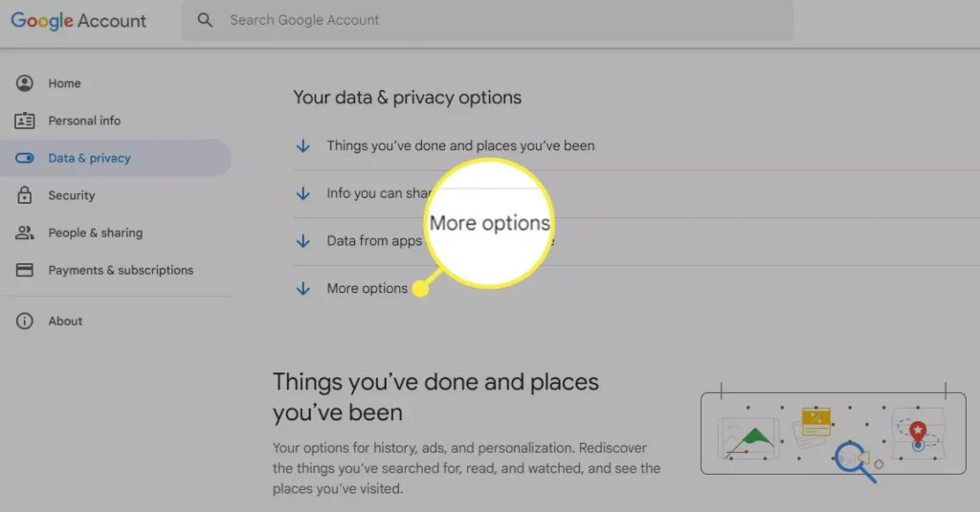980x512 pixels.
Task: Click the Security padlock icon
Action: point(25,195)
